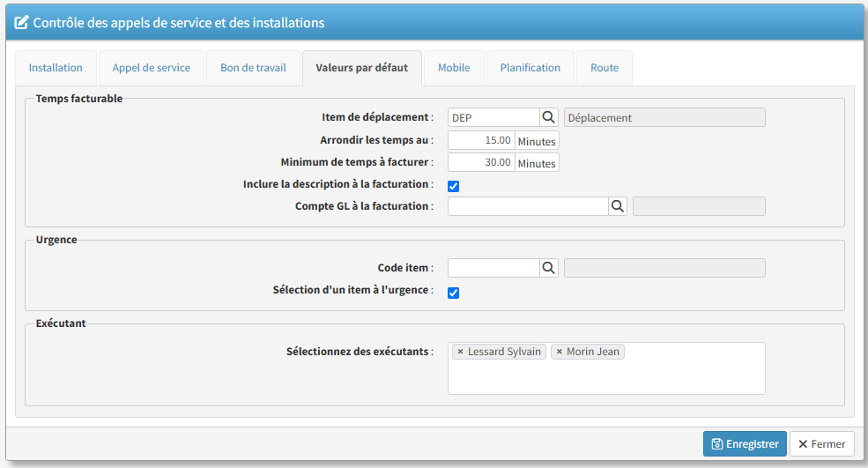Open the Planification tab
Image resolution: width=868 pixels, height=468 pixels.
[x=530, y=68]
